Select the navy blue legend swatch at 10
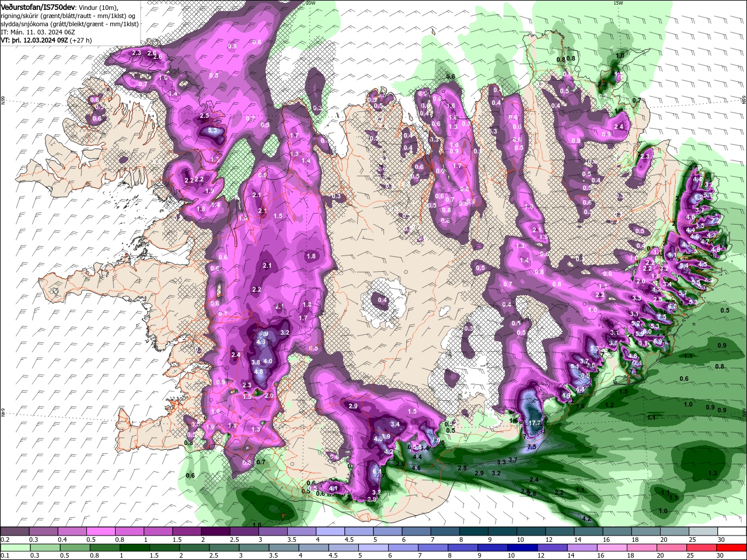747x560 pixels. tap(522, 548)
